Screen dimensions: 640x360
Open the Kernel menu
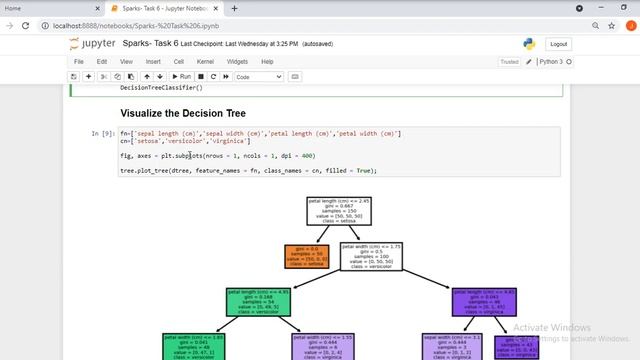(x=205, y=62)
